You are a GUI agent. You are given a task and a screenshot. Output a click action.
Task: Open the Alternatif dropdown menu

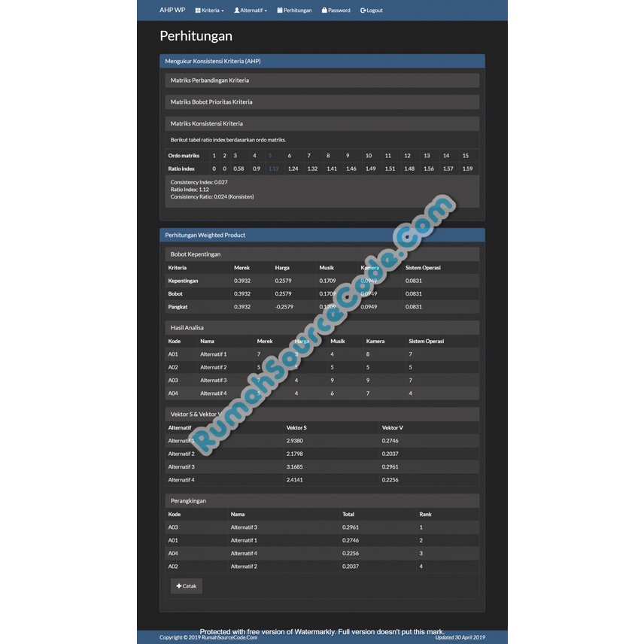coord(251,11)
